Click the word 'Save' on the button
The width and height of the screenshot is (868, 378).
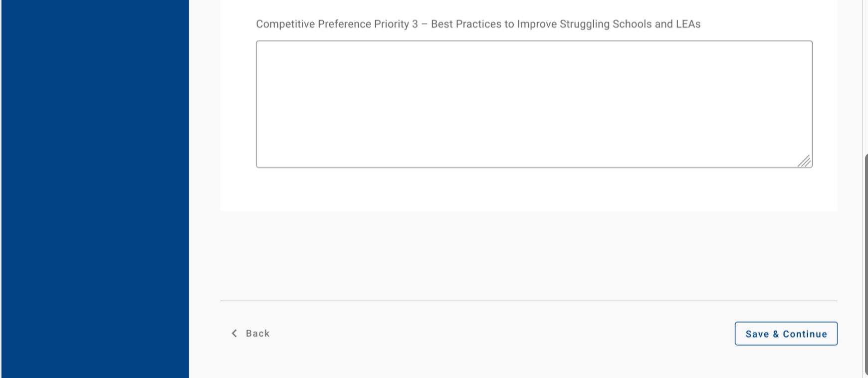pyautogui.click(x=757, y=334)
